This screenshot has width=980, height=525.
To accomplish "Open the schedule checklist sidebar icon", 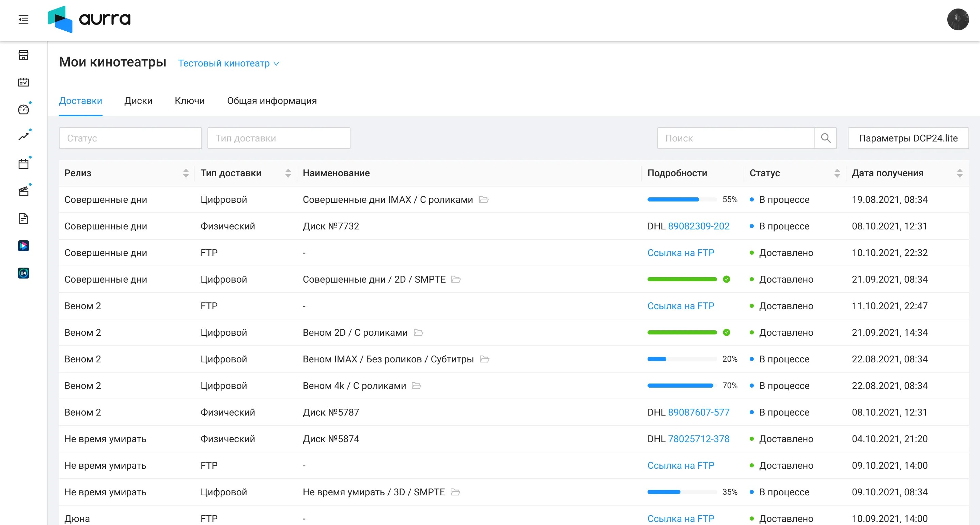I will (x=24, y=82).
